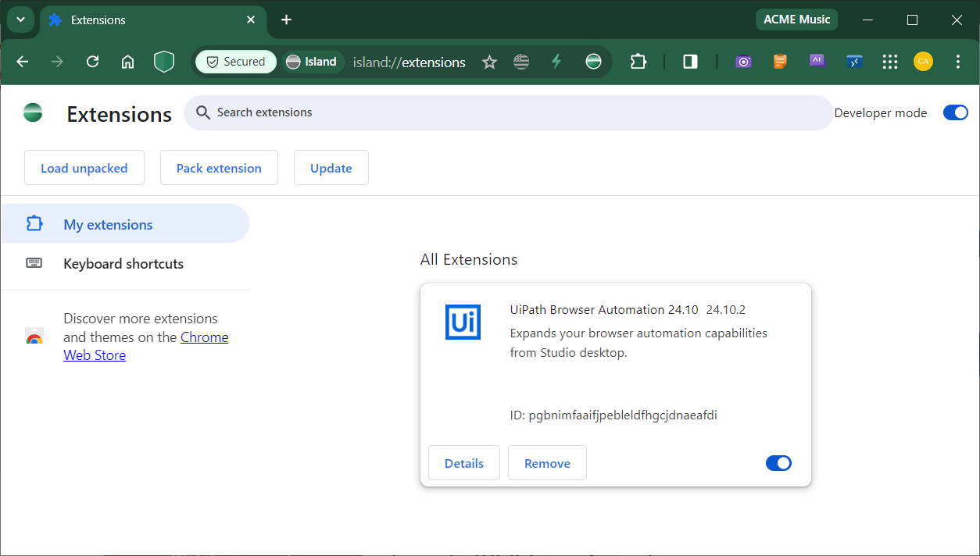Image resolution: width=980 pixels, height=556 pixels.
Task: Click the CA profile avatar
Action: [923, 61]
